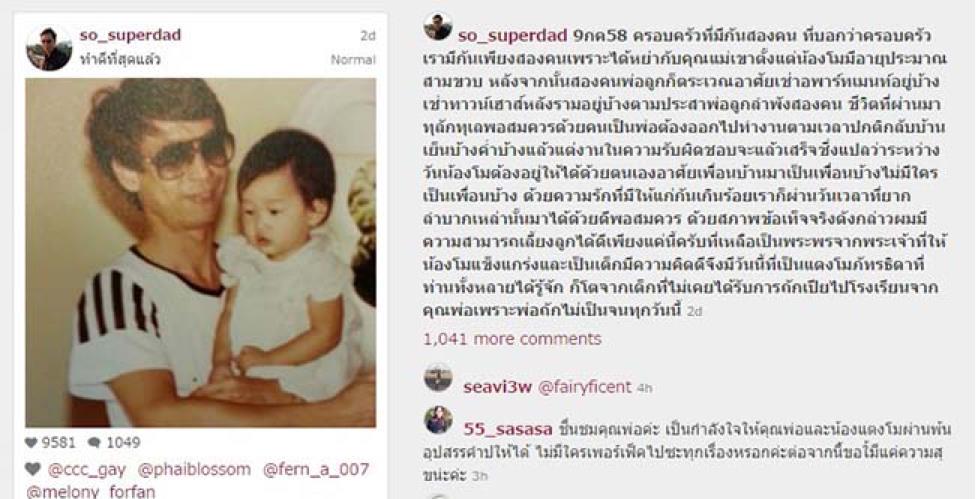Click the 2d timestamp in post header
The height and width of the screenshot is (499, 977).
[x=368, y=36]
